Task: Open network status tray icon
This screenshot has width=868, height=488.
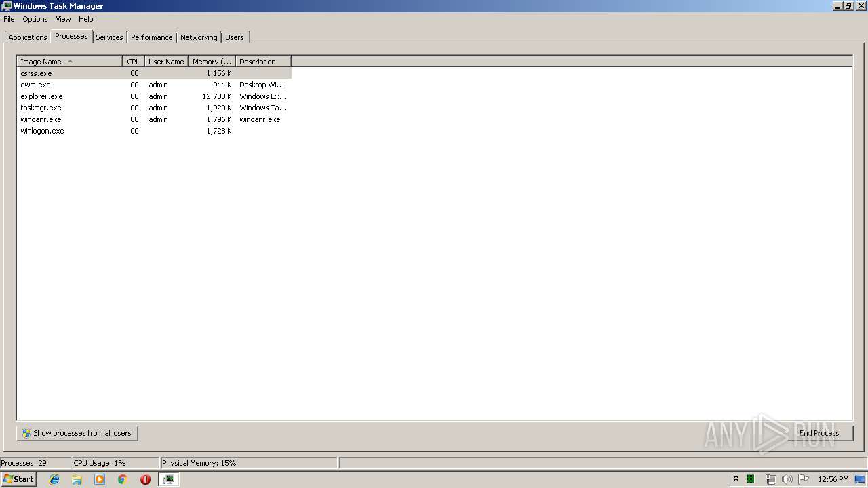Action: (x=770, y=479)
